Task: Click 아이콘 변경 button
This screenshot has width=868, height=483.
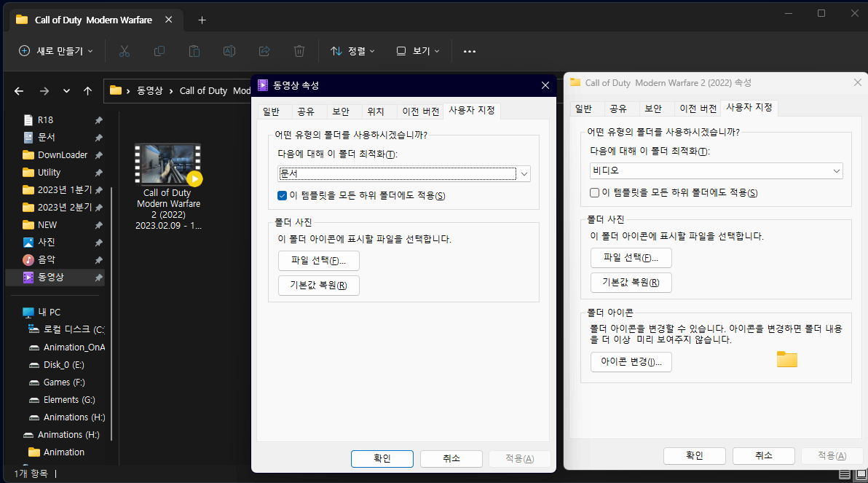Action: point(631,361)
